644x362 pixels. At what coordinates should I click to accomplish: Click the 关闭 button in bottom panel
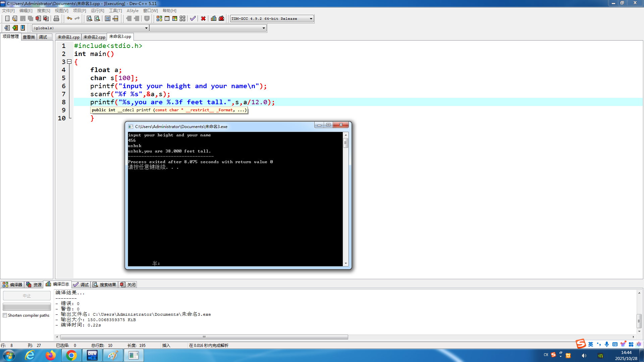click(x=128, y=285)
